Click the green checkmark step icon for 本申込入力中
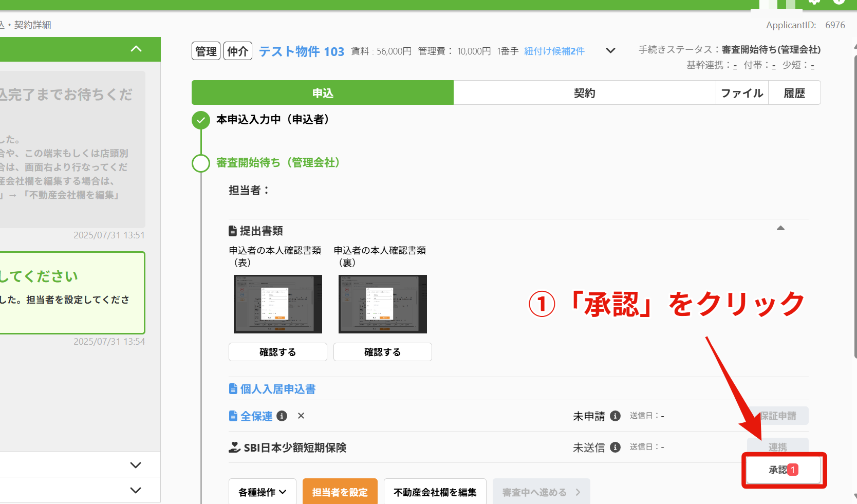Image resolution: width=857 pixels, height=504 pixels. [x=201, y=120]
